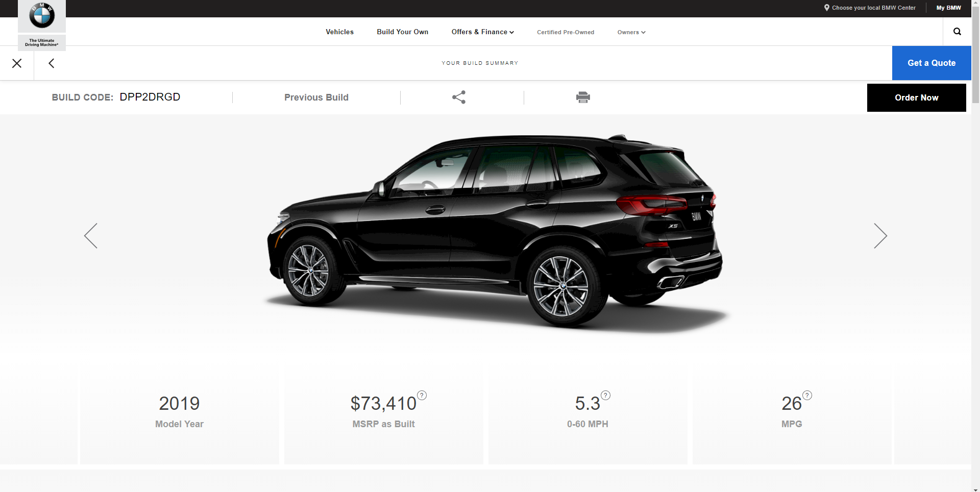Open MSRP as Built info tooltip
The width and height of the screenshot is (980, 492).
[x=422, y=396]
